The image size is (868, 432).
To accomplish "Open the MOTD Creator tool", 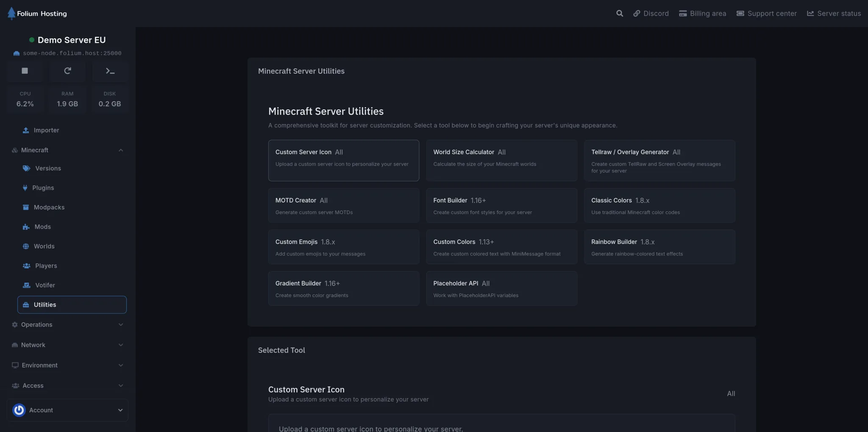I will (x=343, y=205).
